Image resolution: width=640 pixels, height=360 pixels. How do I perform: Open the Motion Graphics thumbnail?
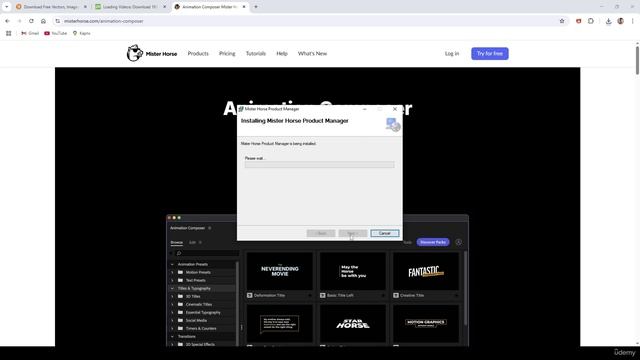426,323
